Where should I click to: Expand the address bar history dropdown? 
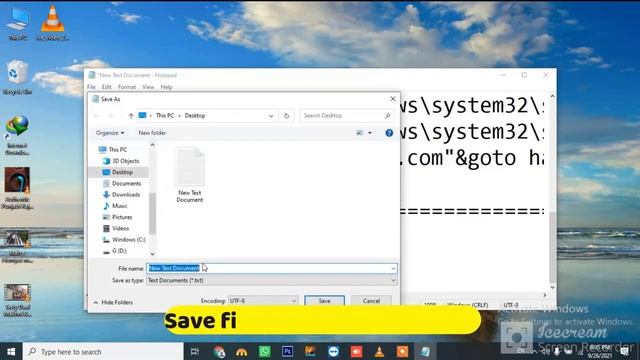(271, 116)
